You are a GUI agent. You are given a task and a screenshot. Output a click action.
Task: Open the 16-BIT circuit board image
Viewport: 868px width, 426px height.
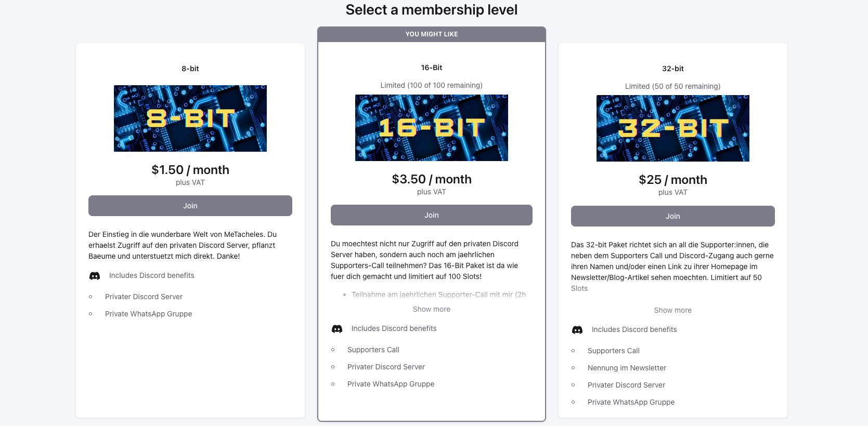click(432, 128)
